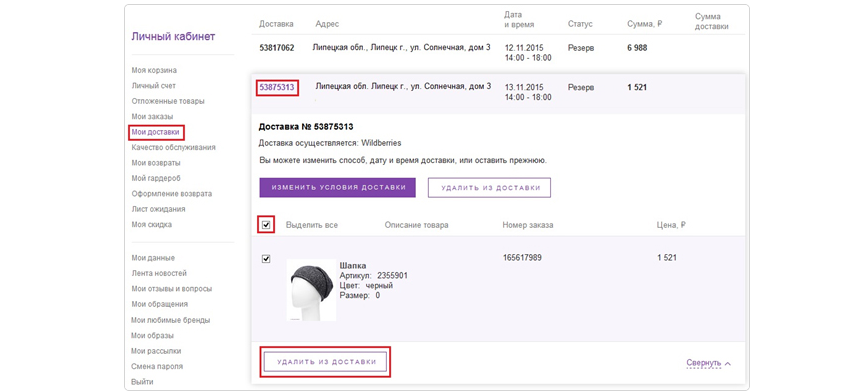The width and height of the screenshot is (847, 392).
Task: Go to Мой гардероб
Action: coord(156,178)
